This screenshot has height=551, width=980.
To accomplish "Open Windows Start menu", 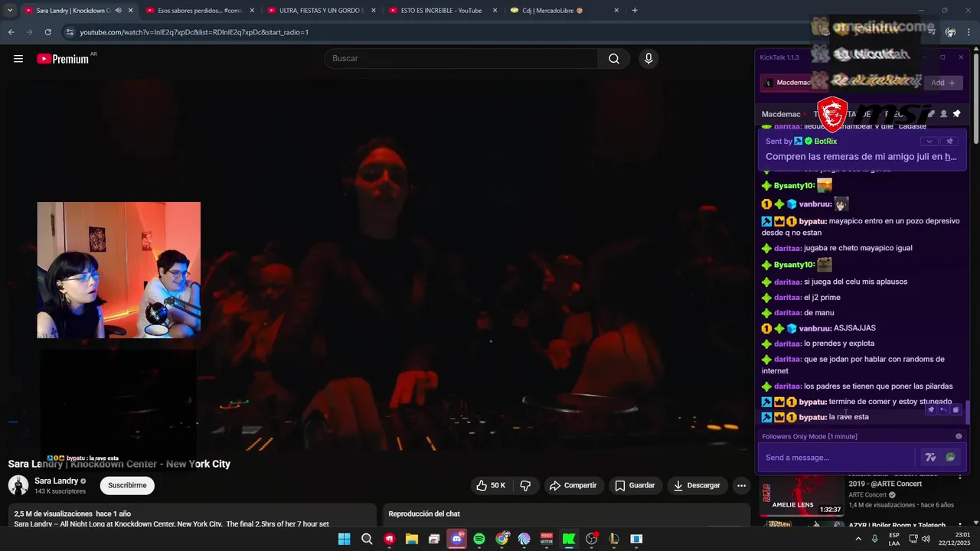I will [x=345, y=539].
